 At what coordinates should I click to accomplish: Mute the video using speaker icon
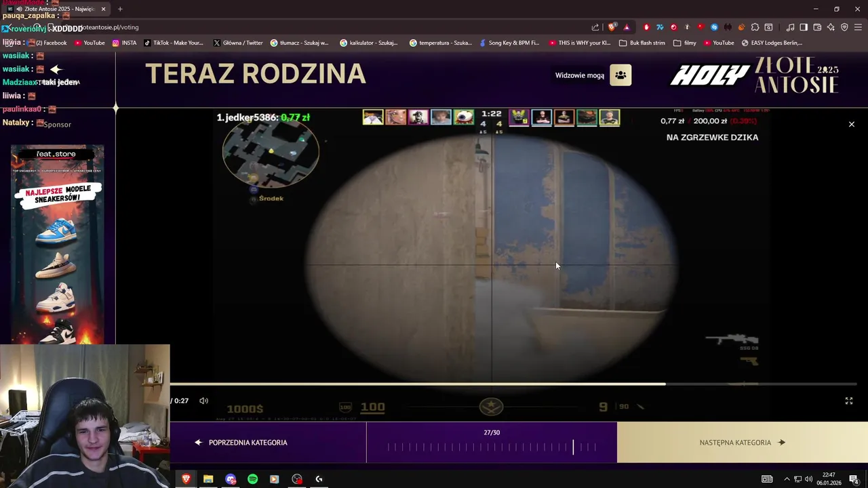point(203,401)
